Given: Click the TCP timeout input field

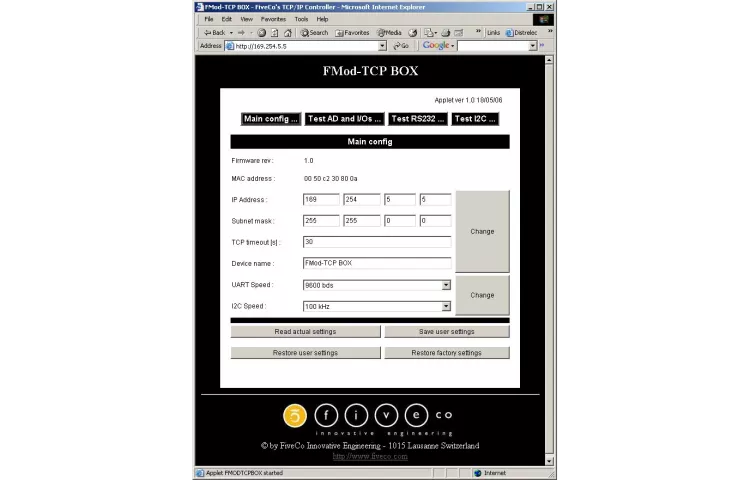Looking at the screenshot, I should click(x=376, y=242).
